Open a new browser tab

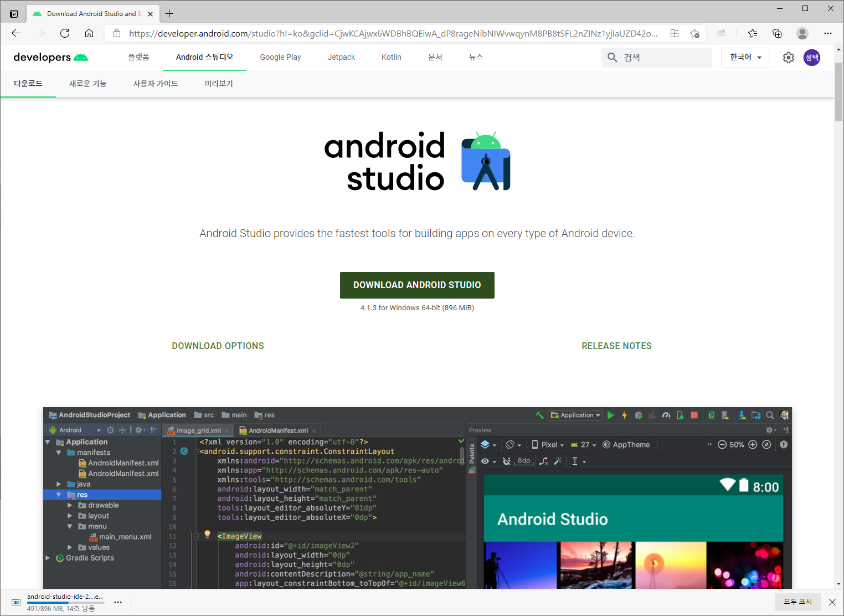(169, 14)
